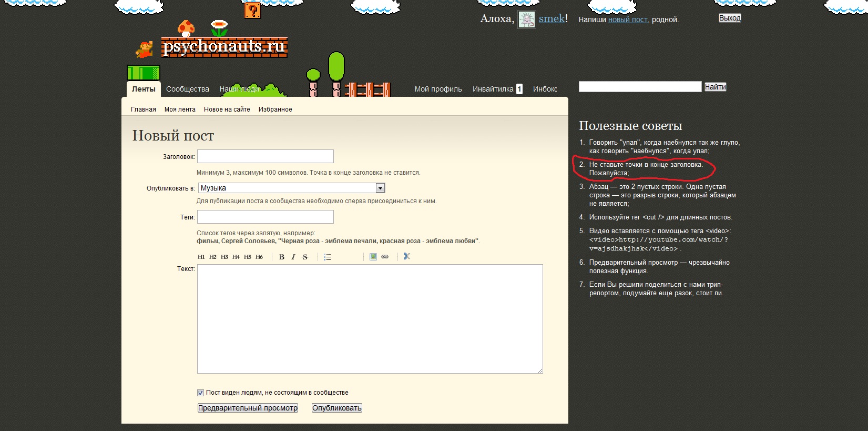Image resolution: width=868 pixels, height=431 pixels.
Task: Apply H4 heading format
Action: coord(236,257)
